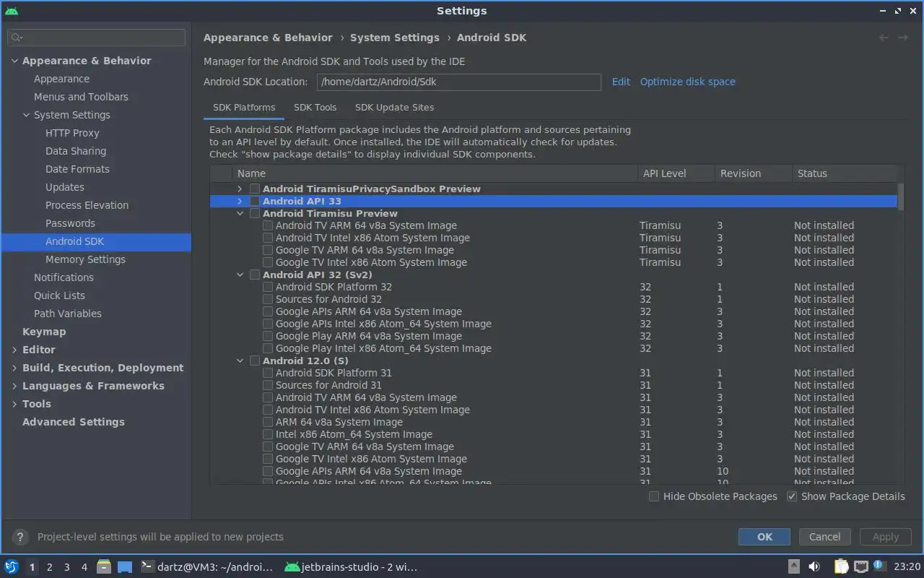The height and width of the screenshot is (578, 924).
Task: Select the SDK Platforms tab
Action: (x=244, y=108)
